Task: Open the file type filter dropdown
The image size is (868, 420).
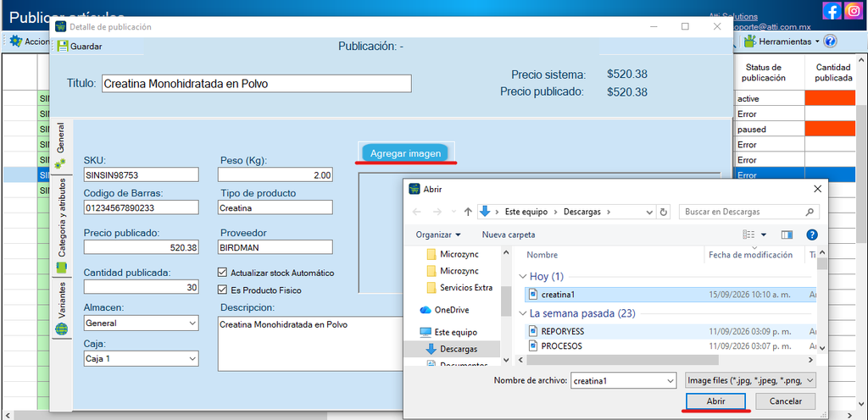Action: tap(750, 380)
